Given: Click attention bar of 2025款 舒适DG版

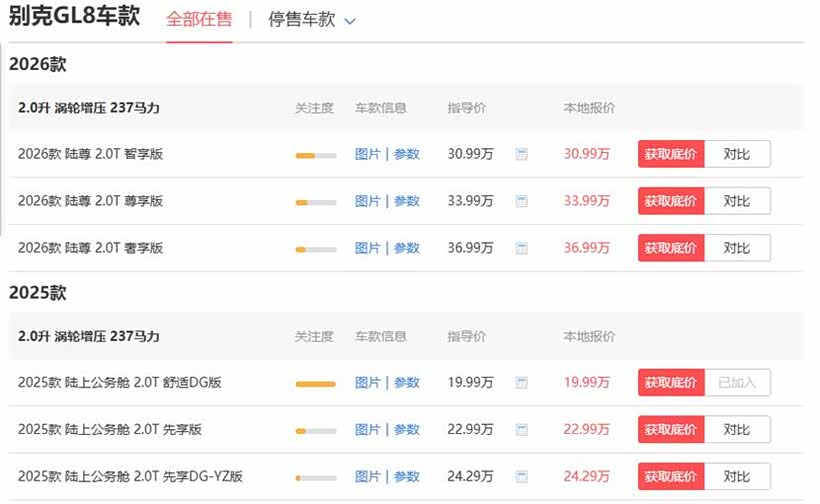Looking at the screenshot, I should pos(315,384).
